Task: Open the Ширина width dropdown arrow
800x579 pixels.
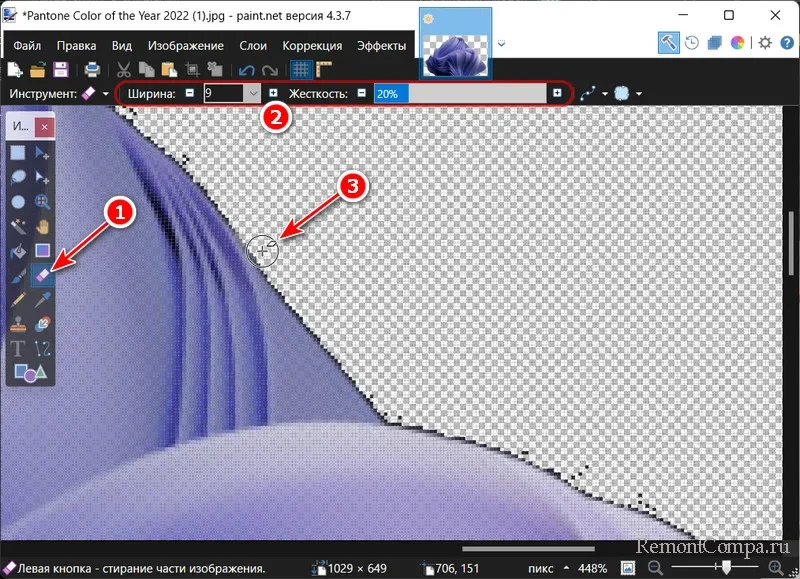Action: pyautogui.click(x=254, y=93)
